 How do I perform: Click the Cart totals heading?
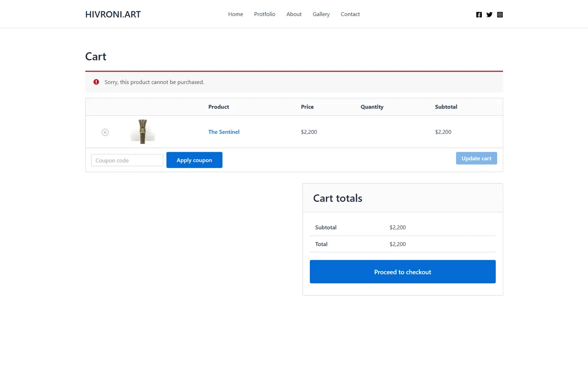pyautogui.click(x=338, y=198)
